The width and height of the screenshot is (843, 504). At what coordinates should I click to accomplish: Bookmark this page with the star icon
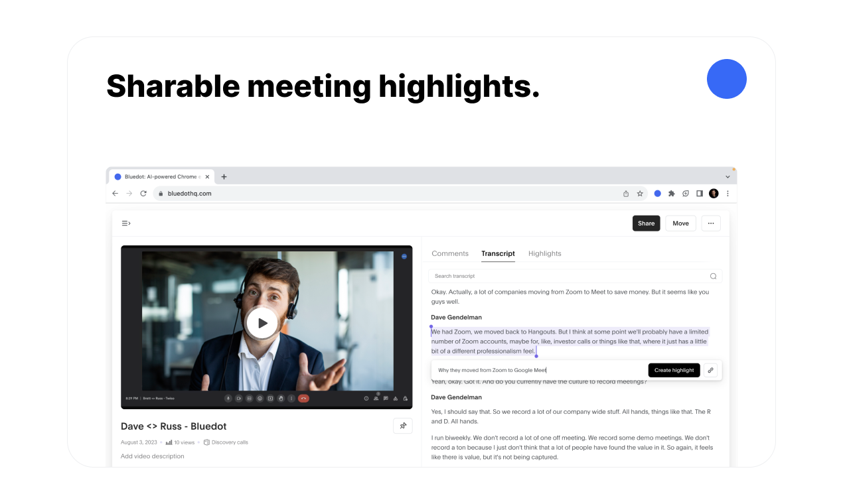640,194
